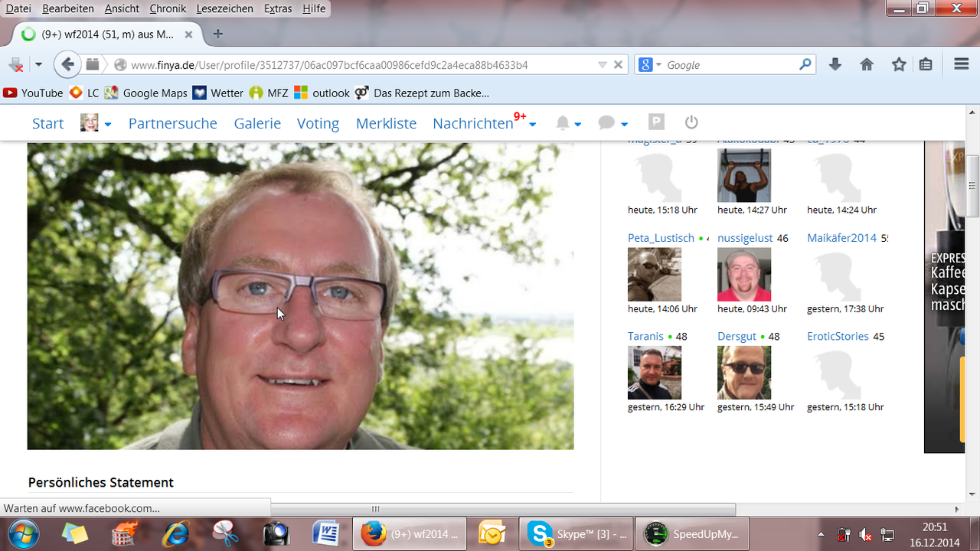The height and width of the screenshot is (551, 980).
Task: Open the nussigelust profile name
Action: click(x=745, y=238)
